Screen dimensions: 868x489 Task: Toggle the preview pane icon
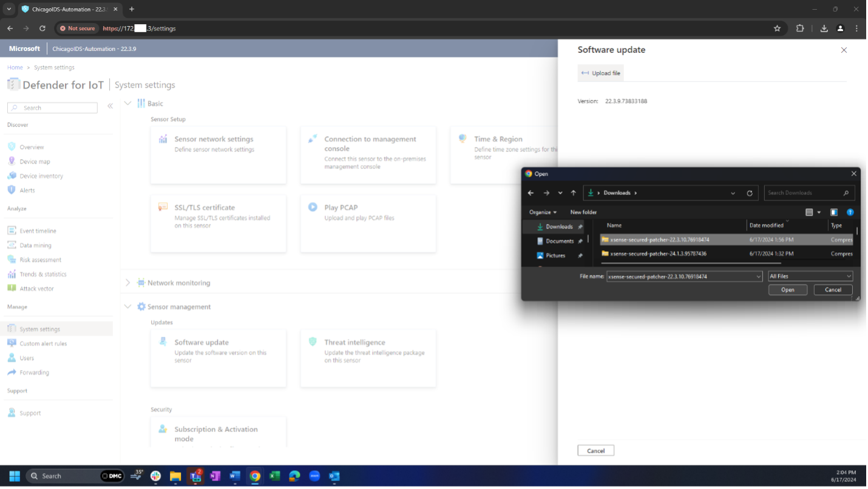pos(834,212)
